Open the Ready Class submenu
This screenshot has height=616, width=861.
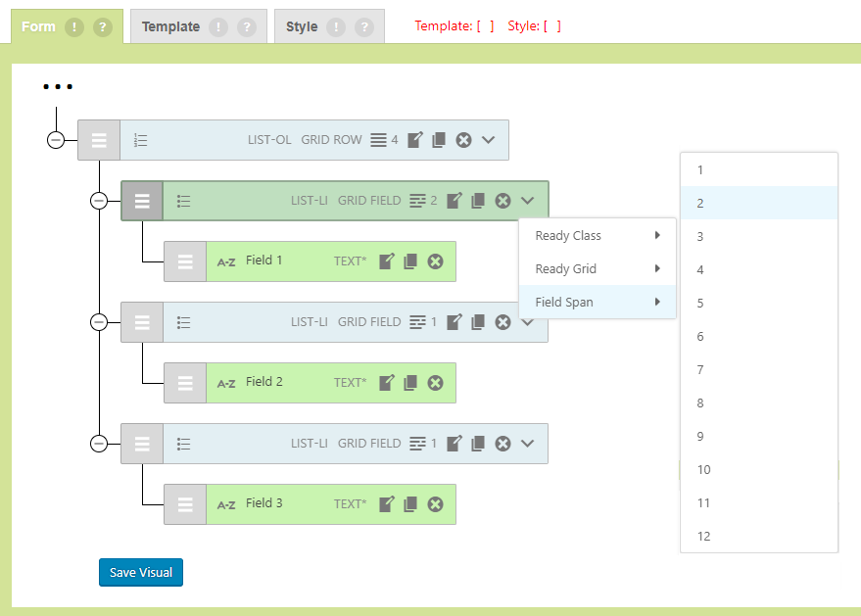pyautogui.click(x=597, y=236)
